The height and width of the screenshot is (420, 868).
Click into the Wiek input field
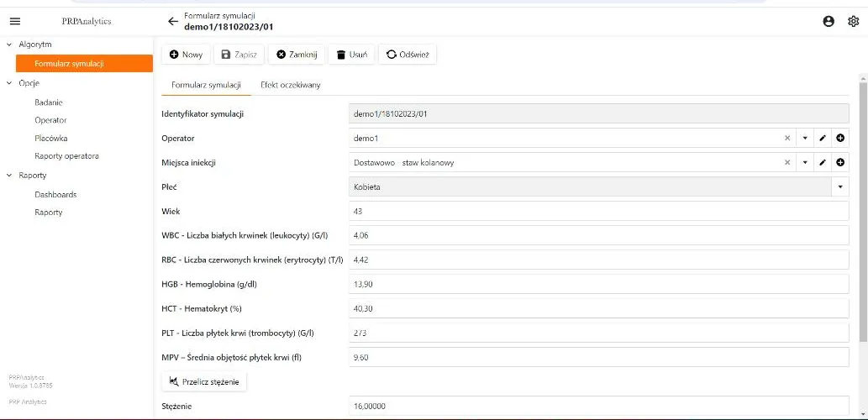coord(599,212)
